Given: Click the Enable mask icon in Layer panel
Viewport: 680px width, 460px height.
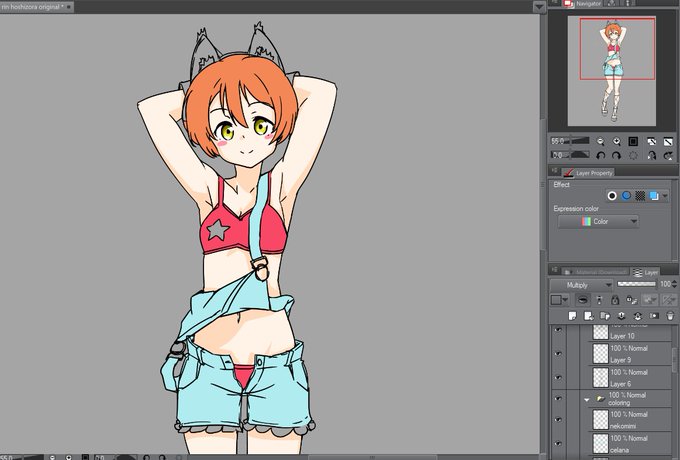Looking at the screenshot, I should (x=649, y=300).
